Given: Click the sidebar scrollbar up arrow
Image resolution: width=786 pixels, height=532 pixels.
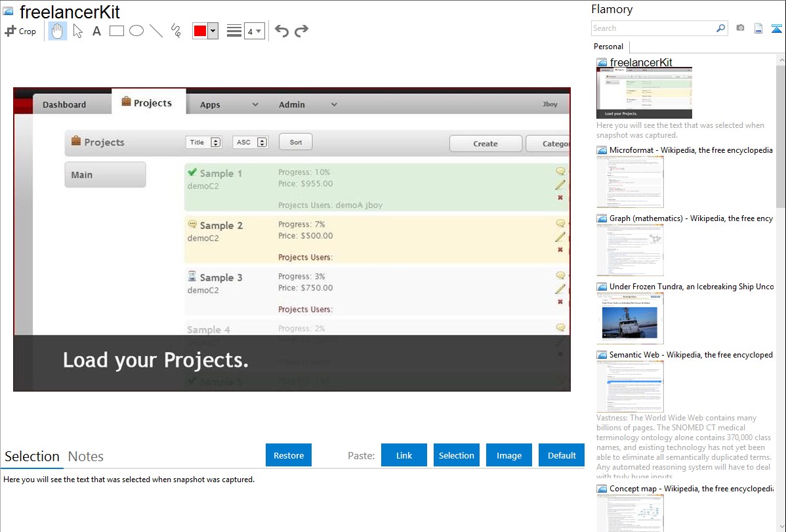Looking at the screenshot, I should coord(781,60).
